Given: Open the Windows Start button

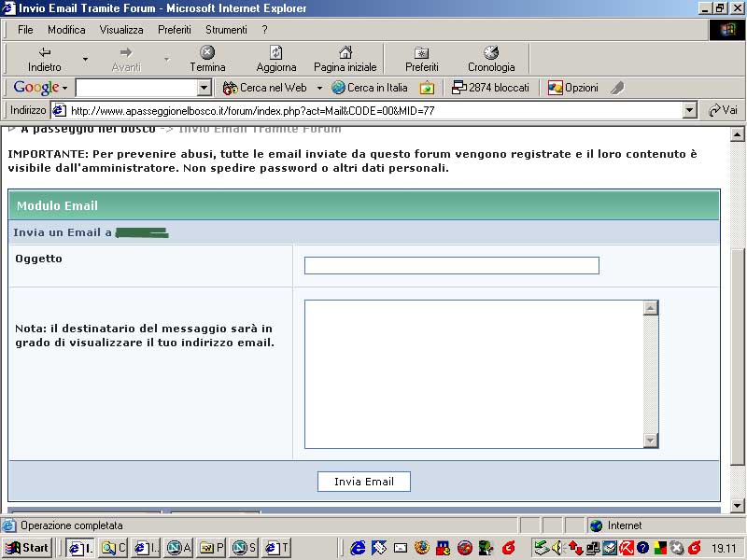Looking at the screenshot, I should click(x=27, y=548).
